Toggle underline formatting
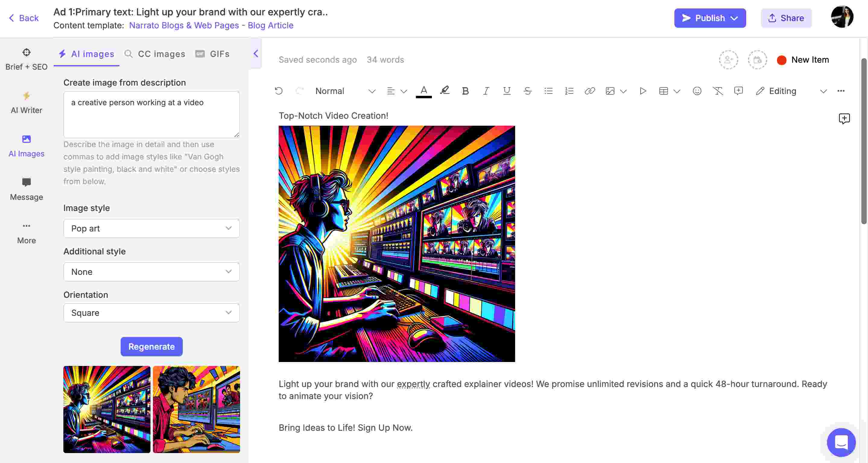 pyautogui.click(x=506, y=91)
